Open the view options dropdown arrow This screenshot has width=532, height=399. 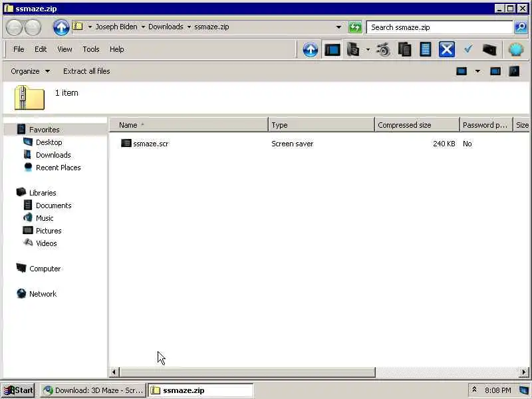[x=477, y=71]
